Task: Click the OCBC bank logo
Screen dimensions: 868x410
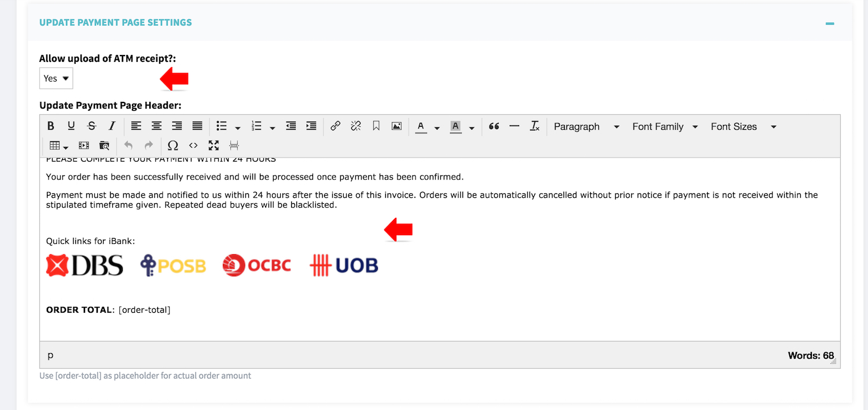Action: (x=257, y=265)
